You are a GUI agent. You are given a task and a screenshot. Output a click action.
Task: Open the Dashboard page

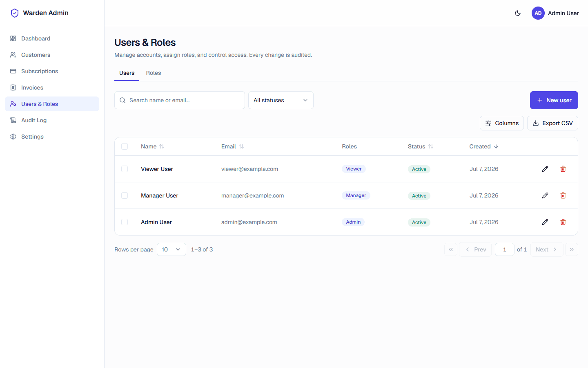coord(52,38)
